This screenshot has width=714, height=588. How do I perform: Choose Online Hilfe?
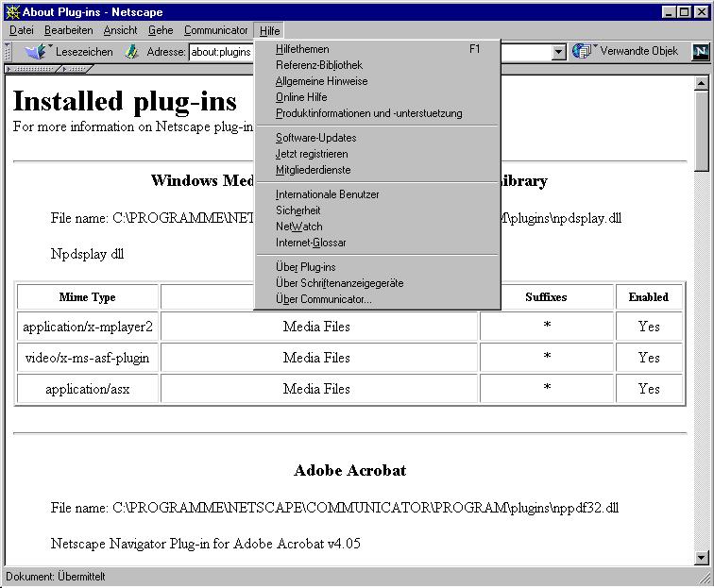click(x=377, y=97)
